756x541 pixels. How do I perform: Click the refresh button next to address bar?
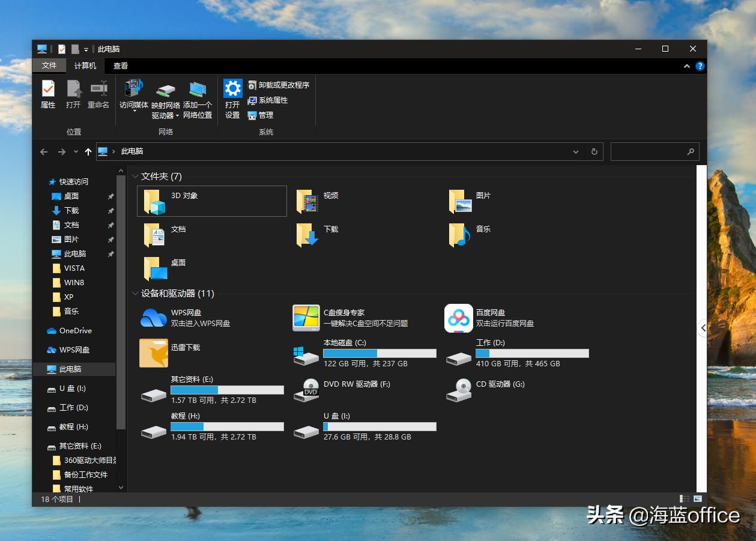tap(594, 151)
